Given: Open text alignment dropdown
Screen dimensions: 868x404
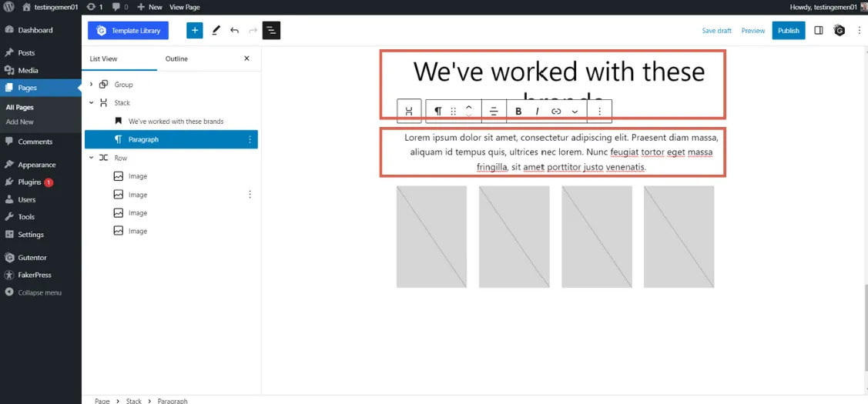Looking at the screenshot, I should 494,111.
